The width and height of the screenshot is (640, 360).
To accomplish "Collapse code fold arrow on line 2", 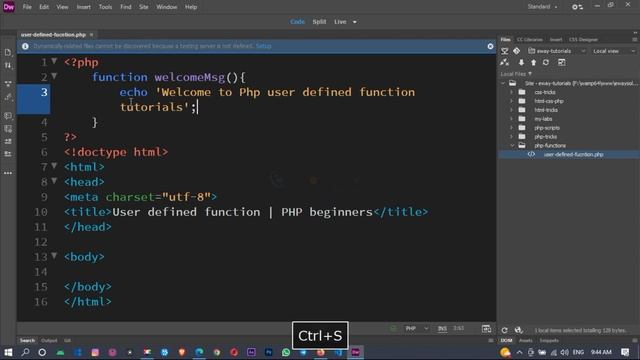I will pos(54,76).
